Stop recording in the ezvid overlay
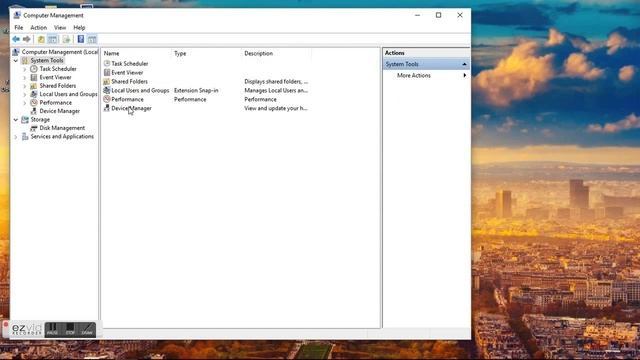Screen dimensions: 640x360 pyautogui.click(x=70, y=329)
